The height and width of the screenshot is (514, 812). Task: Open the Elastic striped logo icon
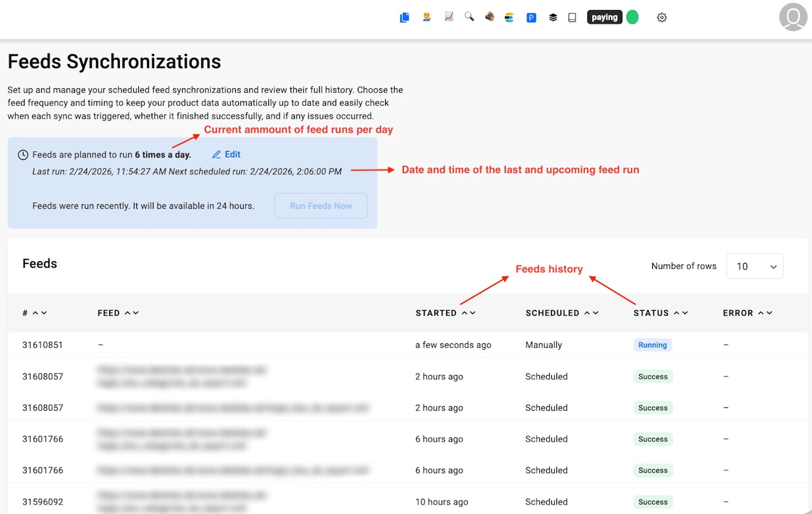509,18
